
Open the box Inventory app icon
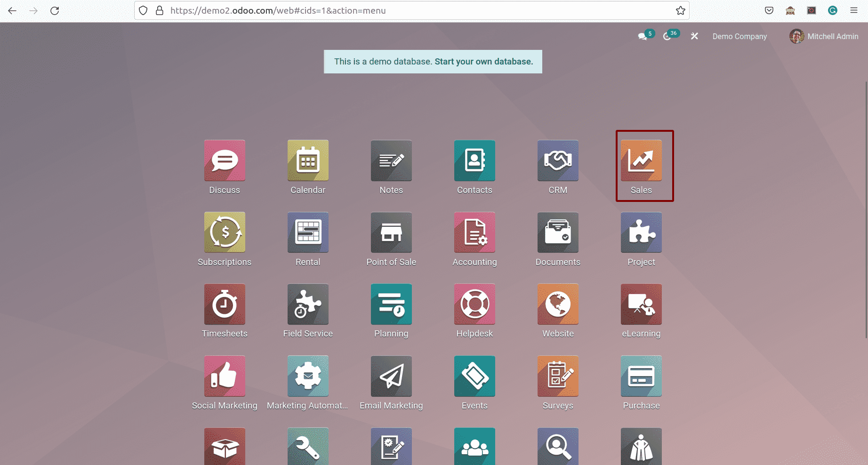pos(225,446)
